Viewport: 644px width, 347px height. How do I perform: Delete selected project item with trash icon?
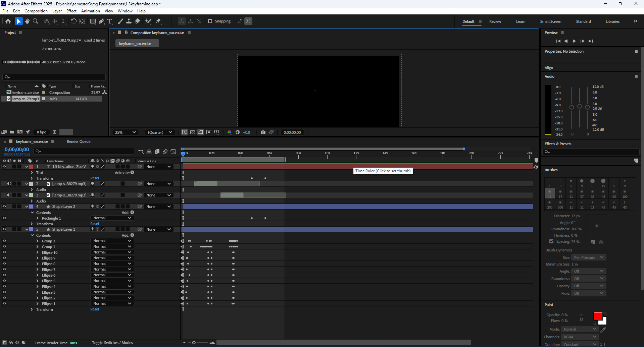(54, 132)
